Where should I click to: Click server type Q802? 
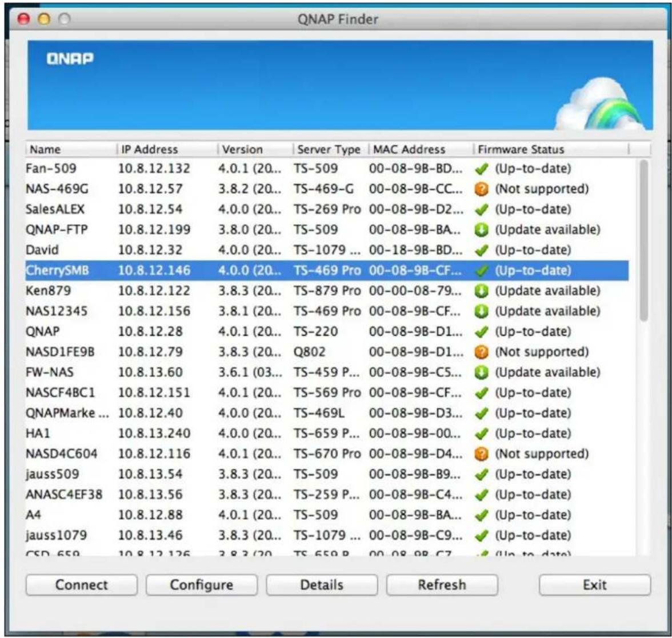(310, 352)
